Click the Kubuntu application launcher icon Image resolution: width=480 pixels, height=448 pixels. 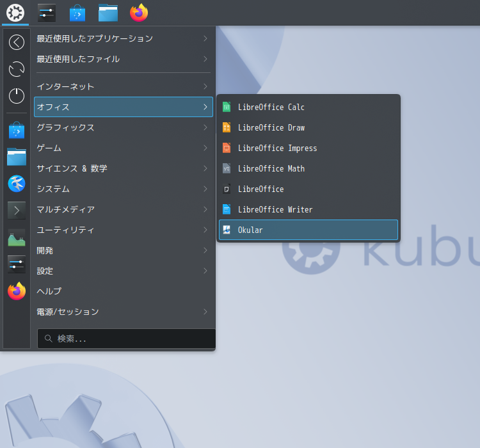(x=15, y=13)
